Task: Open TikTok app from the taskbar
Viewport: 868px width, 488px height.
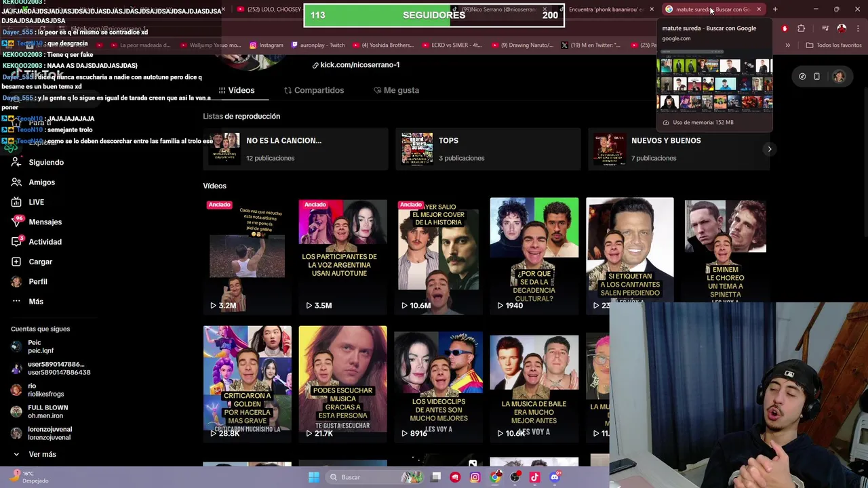Action: [x=534, y=477]
